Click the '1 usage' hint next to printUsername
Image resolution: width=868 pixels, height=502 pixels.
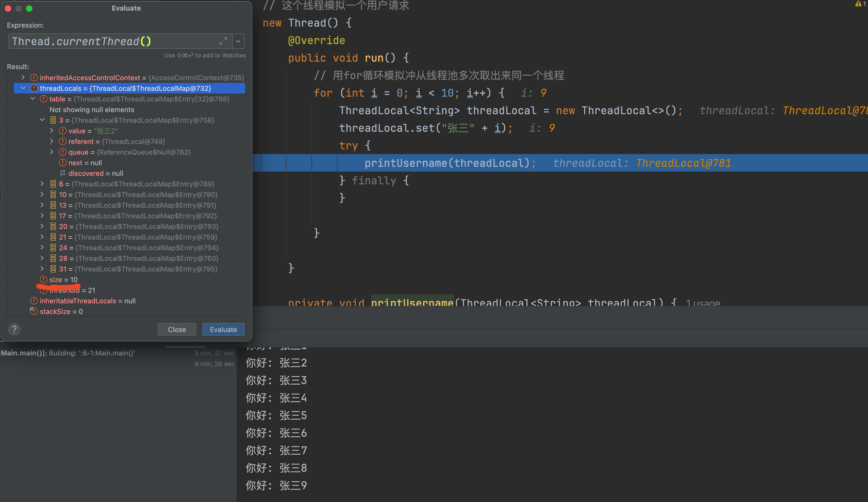[x=703, y=303]
